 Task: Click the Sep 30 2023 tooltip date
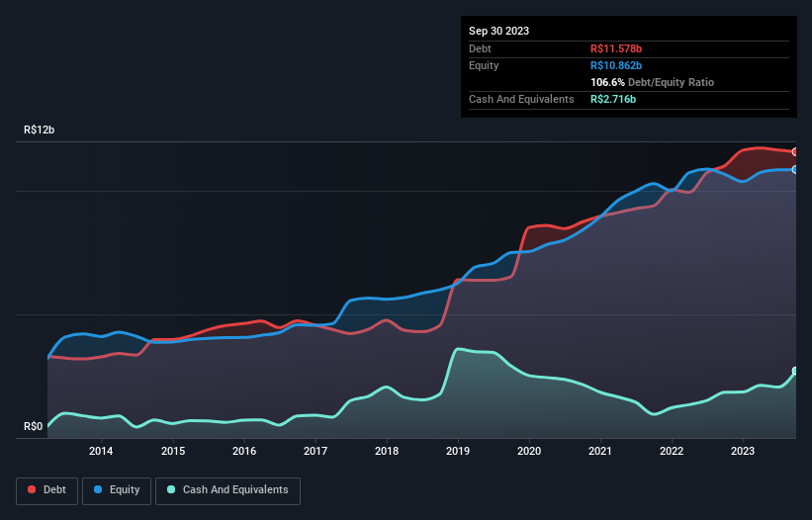click(x=498, y=31)
